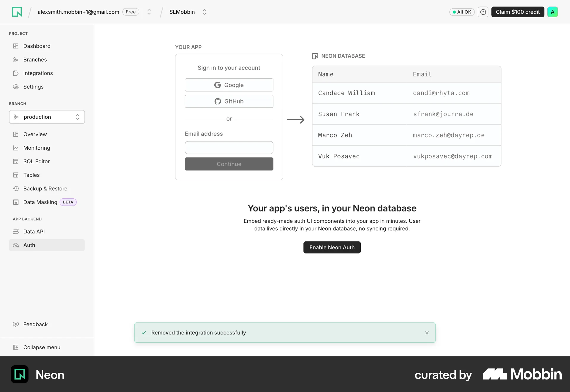
Task: Click the All OK status badge
Action: tap(462, 12)
